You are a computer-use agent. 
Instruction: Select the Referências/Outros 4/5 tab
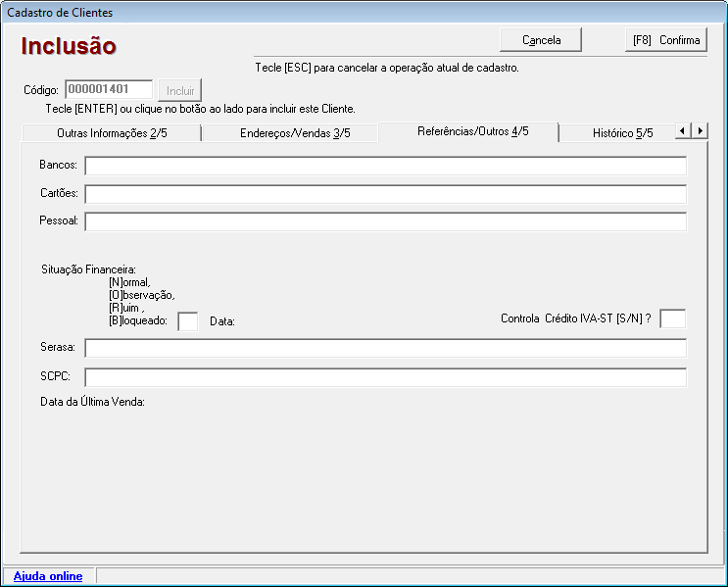tap(472, 131)
